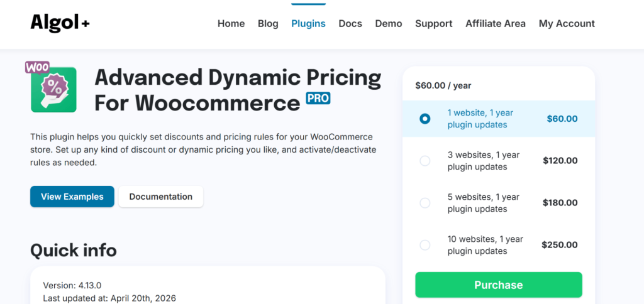Open the Home menu item

tap(231, 24)
